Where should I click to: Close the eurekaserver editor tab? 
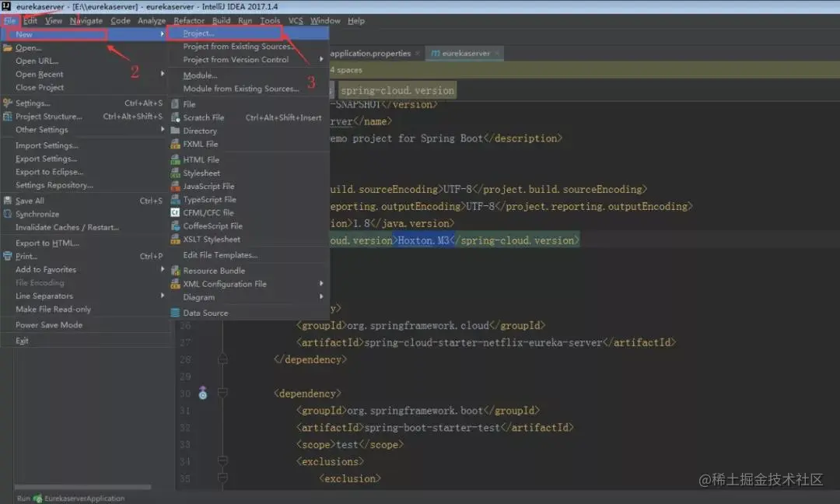click(x=497, y=53)
